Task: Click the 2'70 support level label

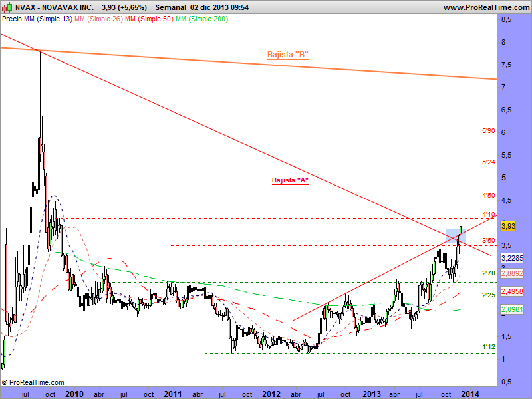Action: [x=489, y=273]
